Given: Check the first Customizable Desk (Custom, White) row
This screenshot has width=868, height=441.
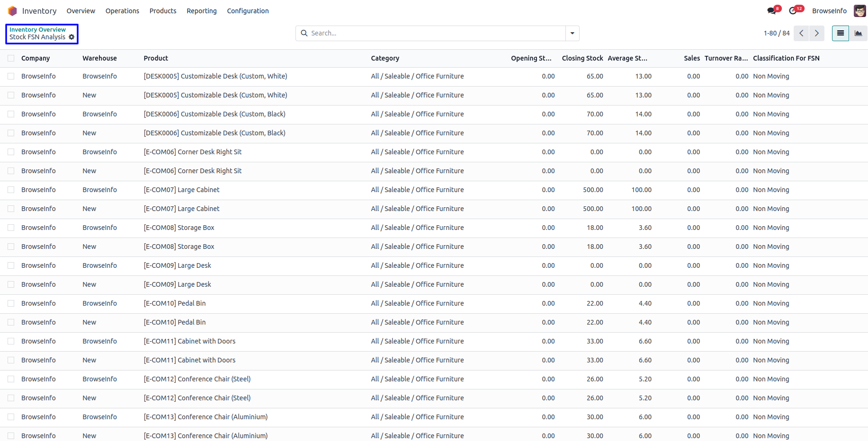Looking at the screenshot, I should click(11, 76).
